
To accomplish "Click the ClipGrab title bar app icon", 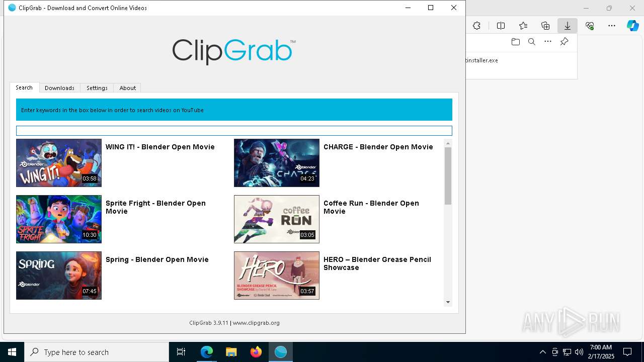I will (x=12, y=8).
